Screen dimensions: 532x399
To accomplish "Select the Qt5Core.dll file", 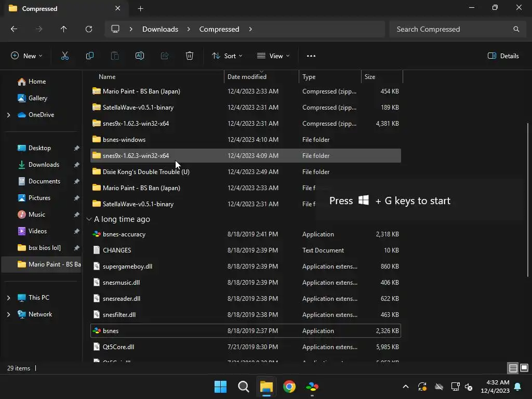I will 246,347.
